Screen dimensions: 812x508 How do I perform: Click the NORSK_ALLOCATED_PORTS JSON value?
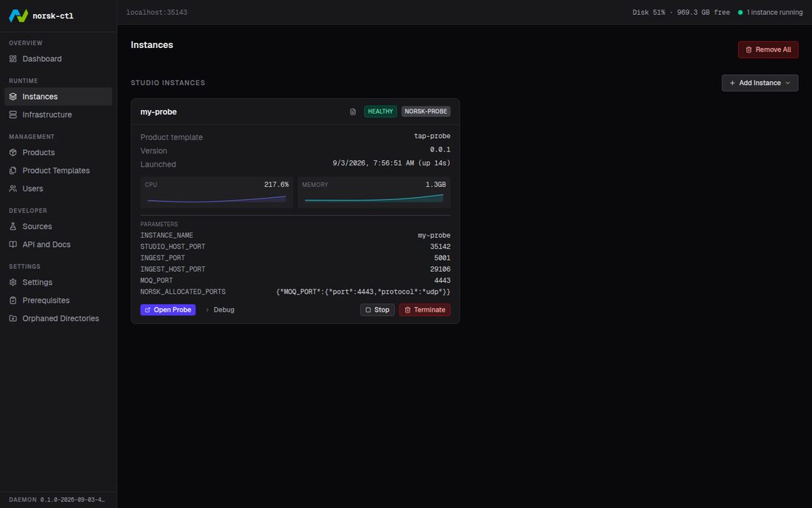pyautogui.click(x=363, y=292)
